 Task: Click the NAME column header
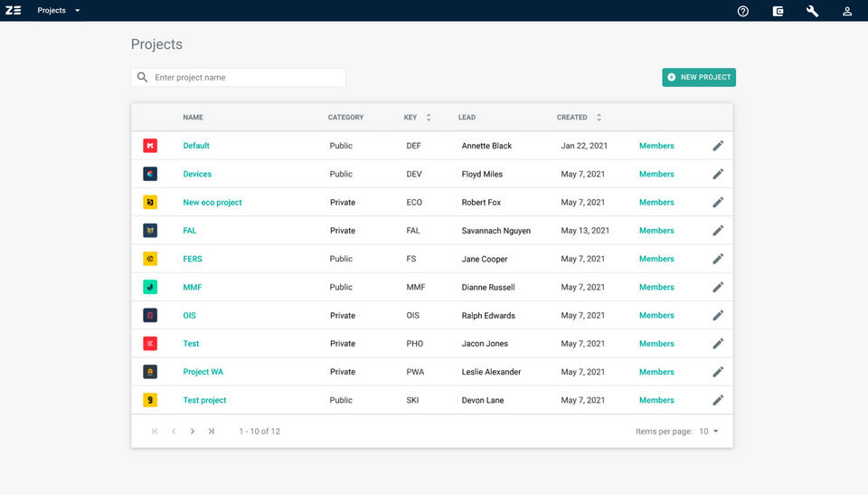(193, 118)
